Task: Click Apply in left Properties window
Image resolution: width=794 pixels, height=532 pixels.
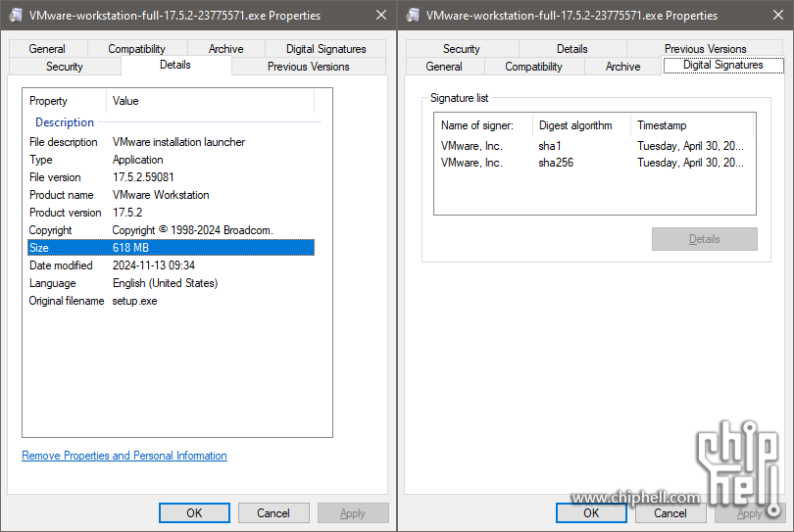Action: click(353, 512)
